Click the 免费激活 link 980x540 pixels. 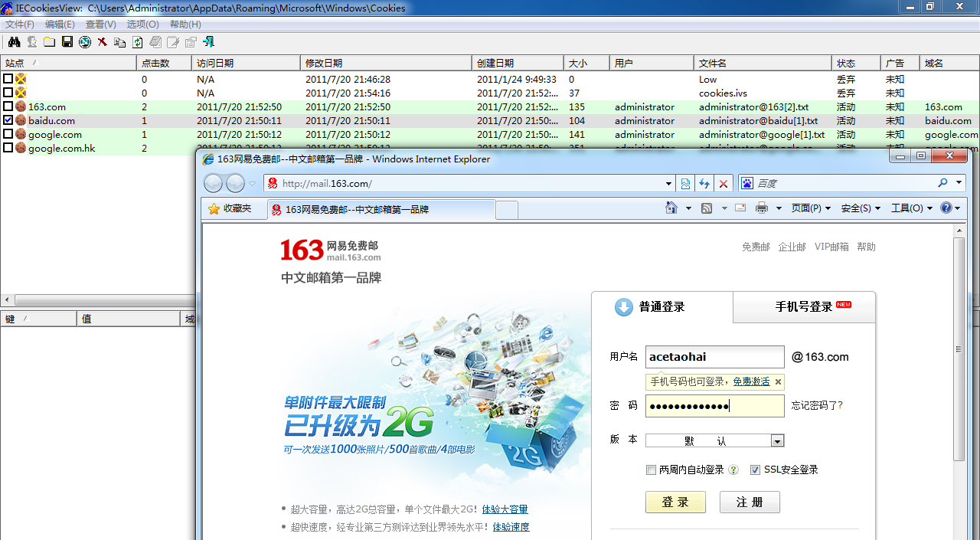(x=751, y=381)
